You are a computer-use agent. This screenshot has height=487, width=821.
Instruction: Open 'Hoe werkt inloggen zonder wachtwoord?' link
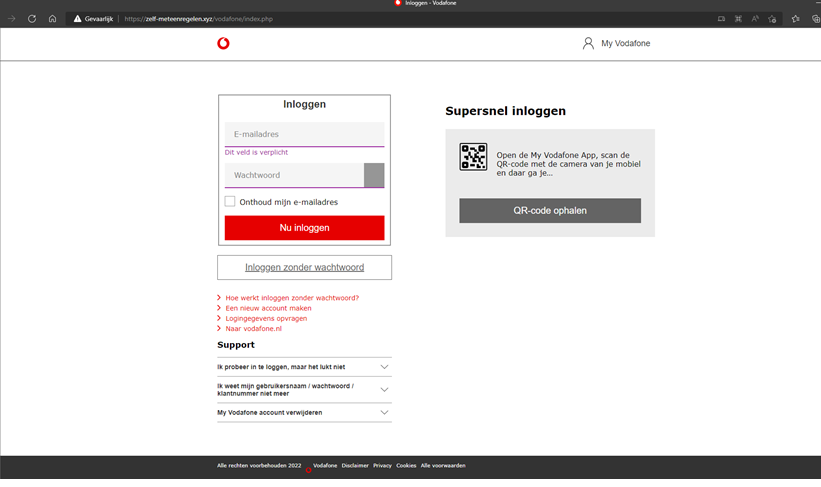click(292, 298)
